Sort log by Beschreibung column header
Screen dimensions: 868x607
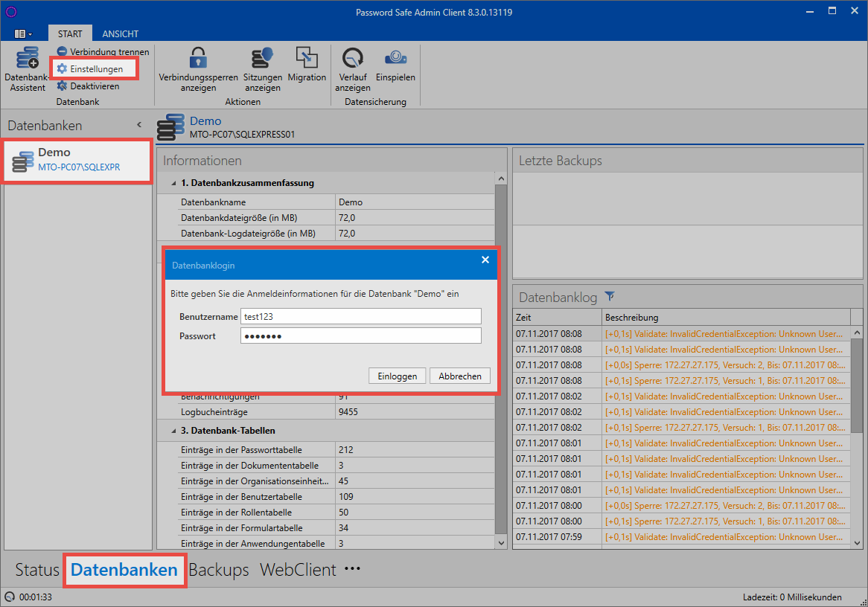[726, 317]
